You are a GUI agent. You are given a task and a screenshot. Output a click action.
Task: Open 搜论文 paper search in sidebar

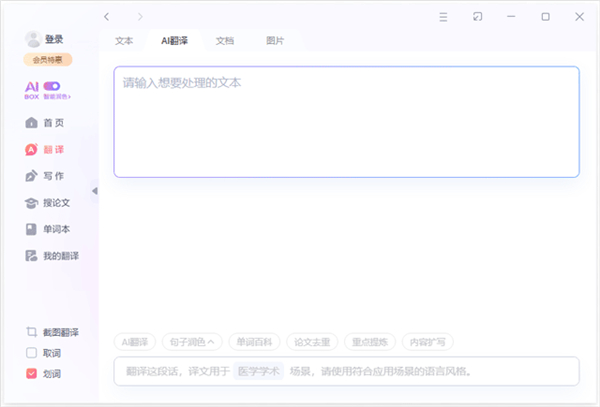coord(47,203)
